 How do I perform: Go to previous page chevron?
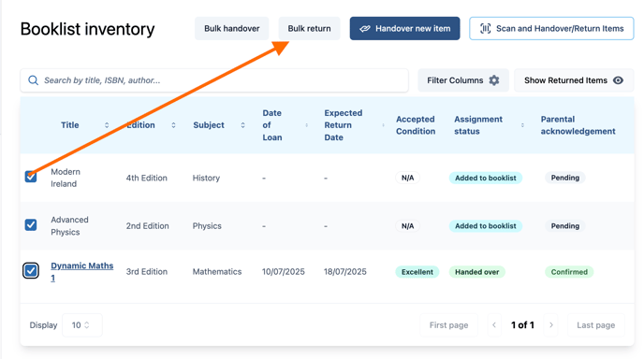pos(494,325)
